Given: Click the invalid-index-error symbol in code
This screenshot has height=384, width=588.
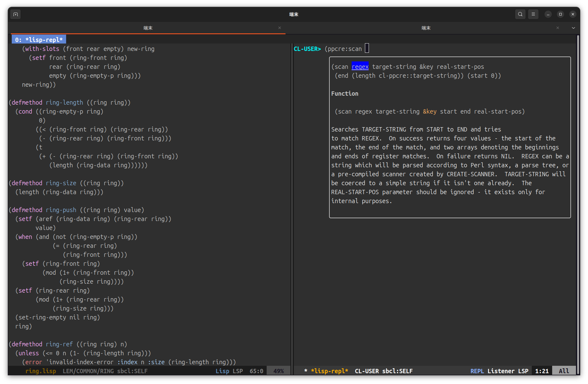Looking at the screenshot, I should [81, 362].
